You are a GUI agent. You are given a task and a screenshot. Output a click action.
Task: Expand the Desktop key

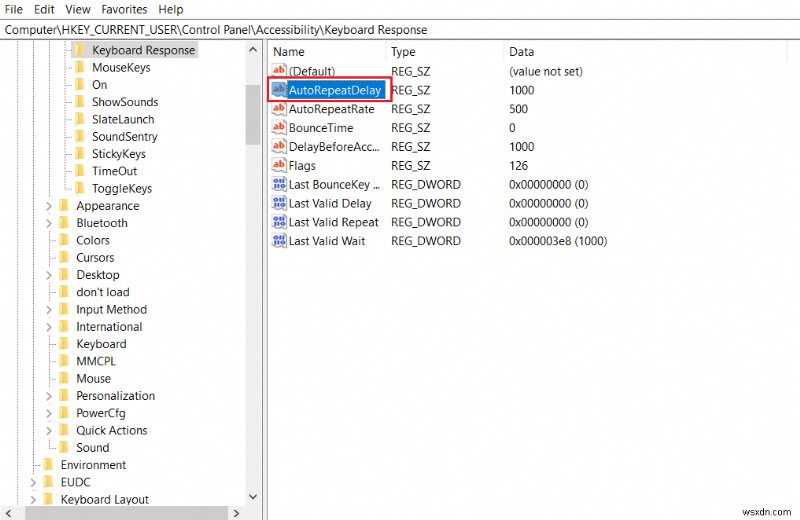pos(49,275)
